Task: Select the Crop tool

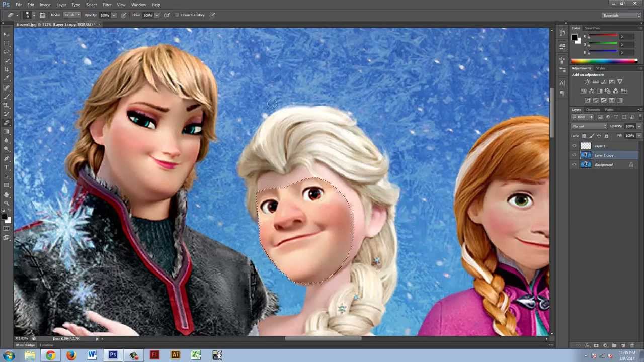Action: click(x=6, y=69)
